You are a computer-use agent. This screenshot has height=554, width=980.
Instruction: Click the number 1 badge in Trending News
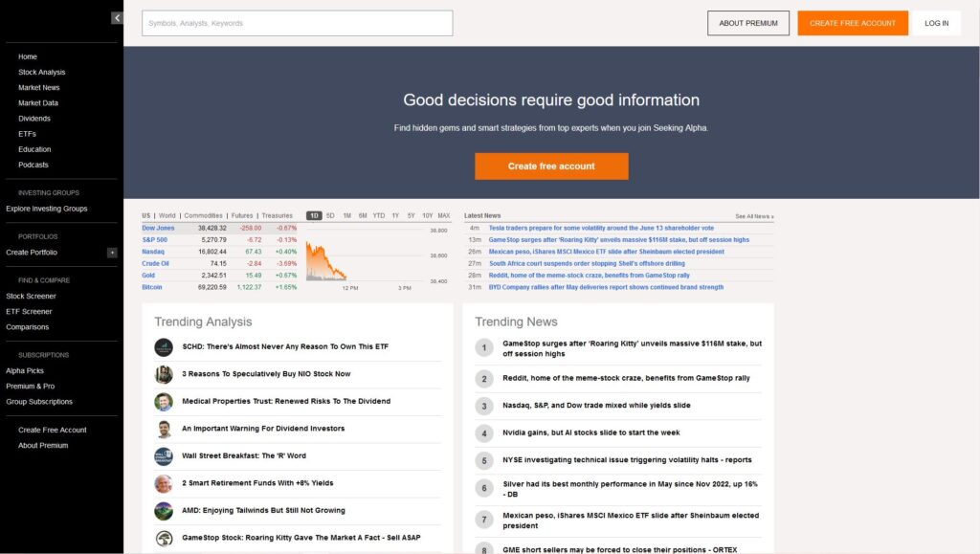coord(484,347)
